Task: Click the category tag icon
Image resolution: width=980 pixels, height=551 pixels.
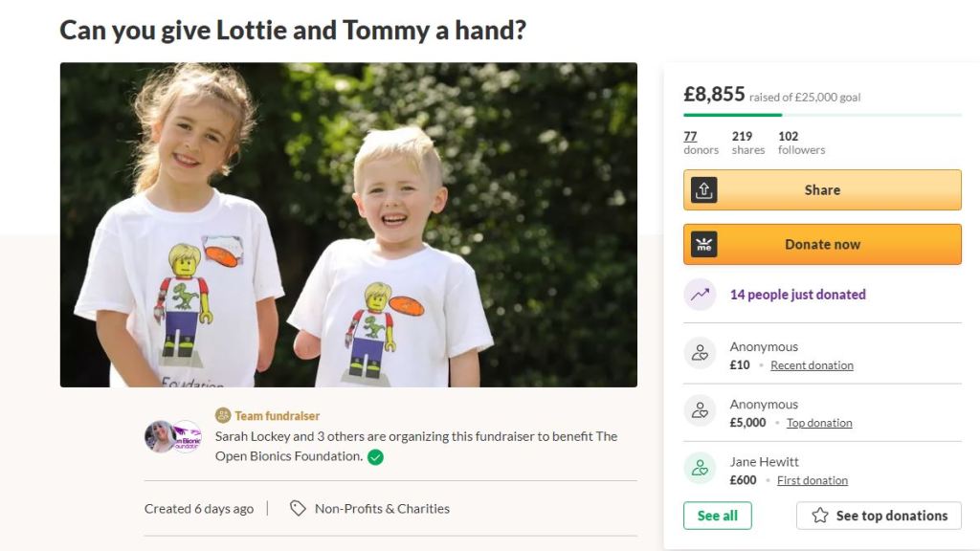Action: coord(299,508)
